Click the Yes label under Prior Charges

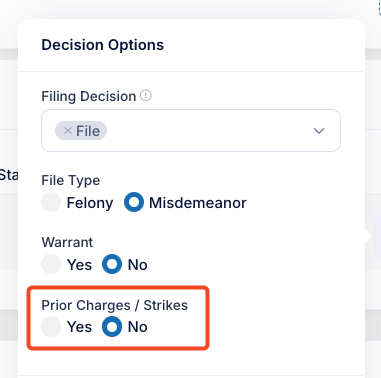(79, 327)
